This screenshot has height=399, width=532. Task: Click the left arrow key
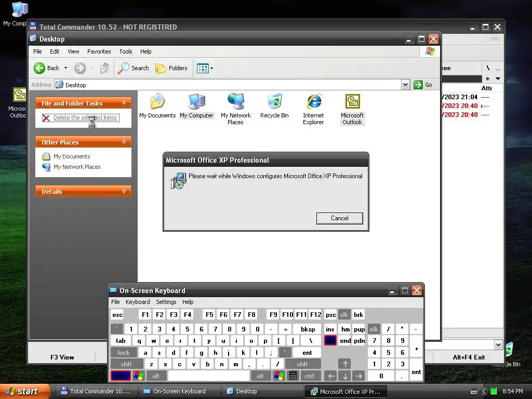331,376
